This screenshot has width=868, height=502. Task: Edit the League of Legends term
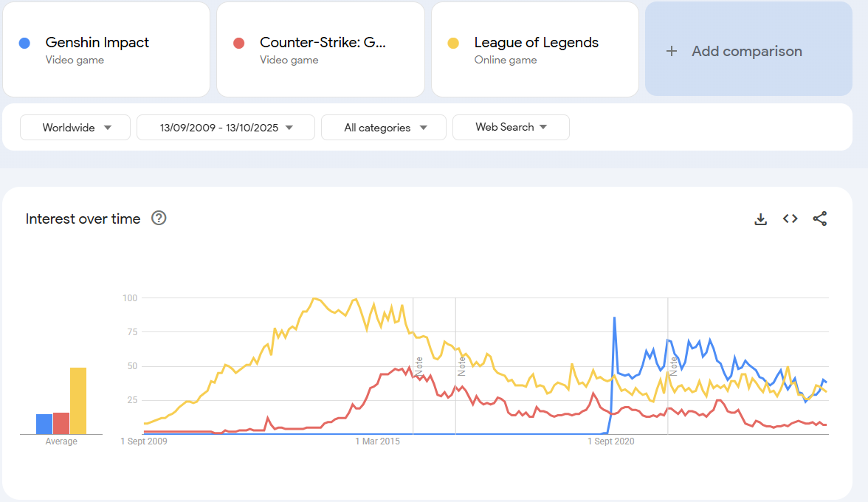[x=536, y=43]
